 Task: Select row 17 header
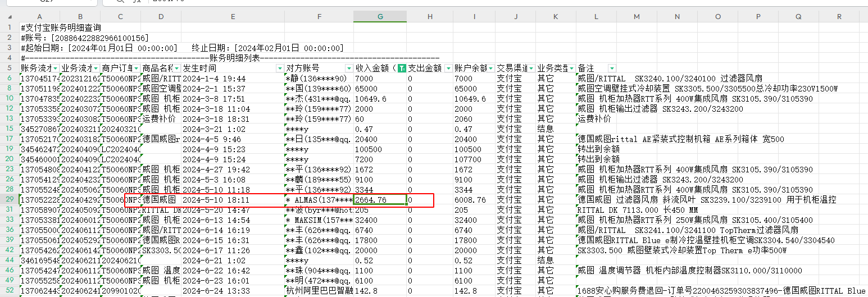(10, 139)
